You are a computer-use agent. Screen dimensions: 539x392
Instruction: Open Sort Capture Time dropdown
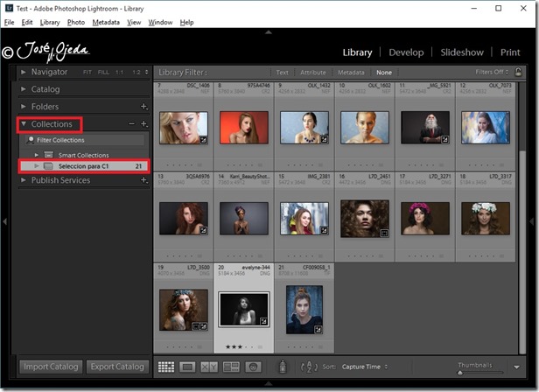point(365,367)
